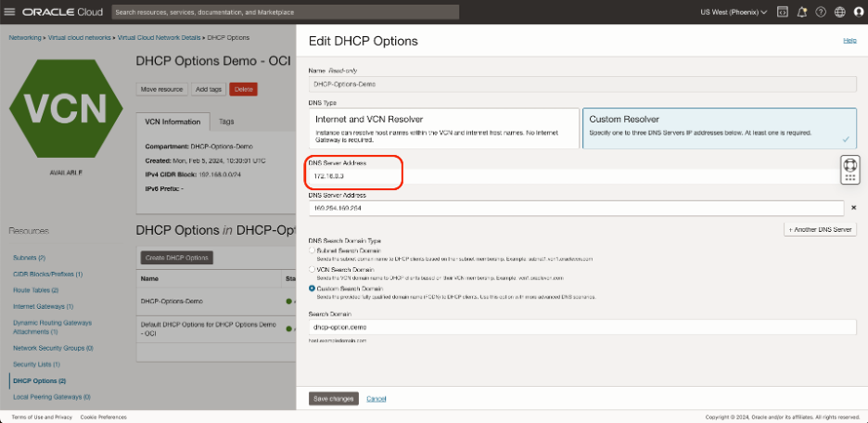Open the user profile avatar menu

(858, 13)
